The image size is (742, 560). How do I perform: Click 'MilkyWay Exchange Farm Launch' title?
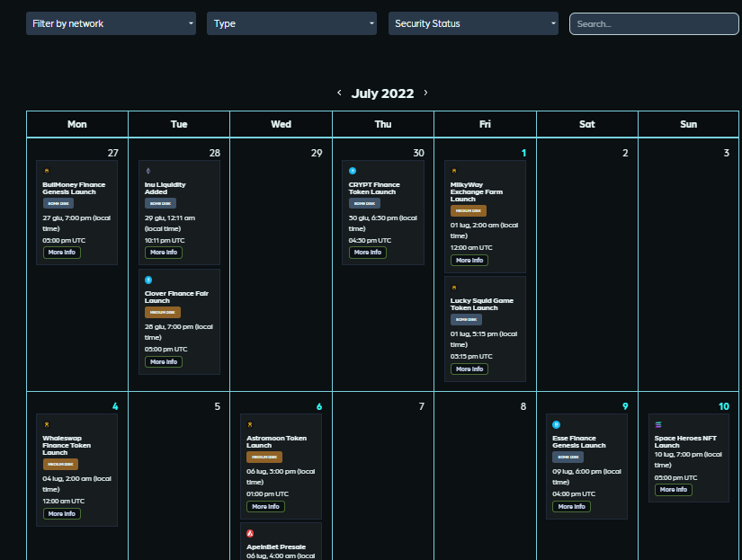click(x=477, y=192)
